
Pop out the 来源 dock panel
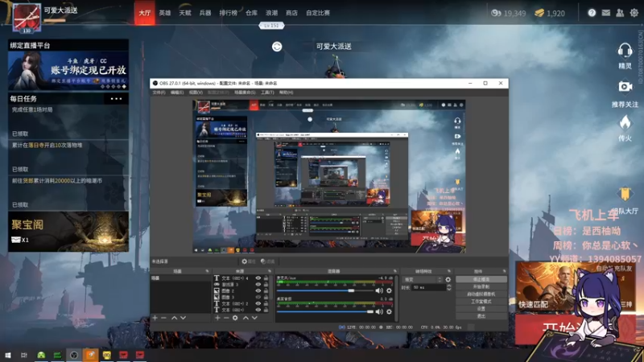[270, 271]
